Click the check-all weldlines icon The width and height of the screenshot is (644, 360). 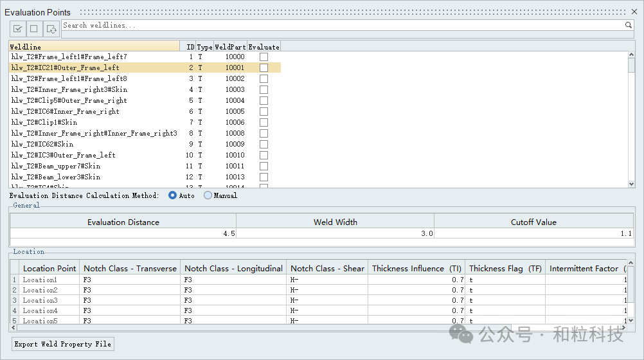click(18, 29)
